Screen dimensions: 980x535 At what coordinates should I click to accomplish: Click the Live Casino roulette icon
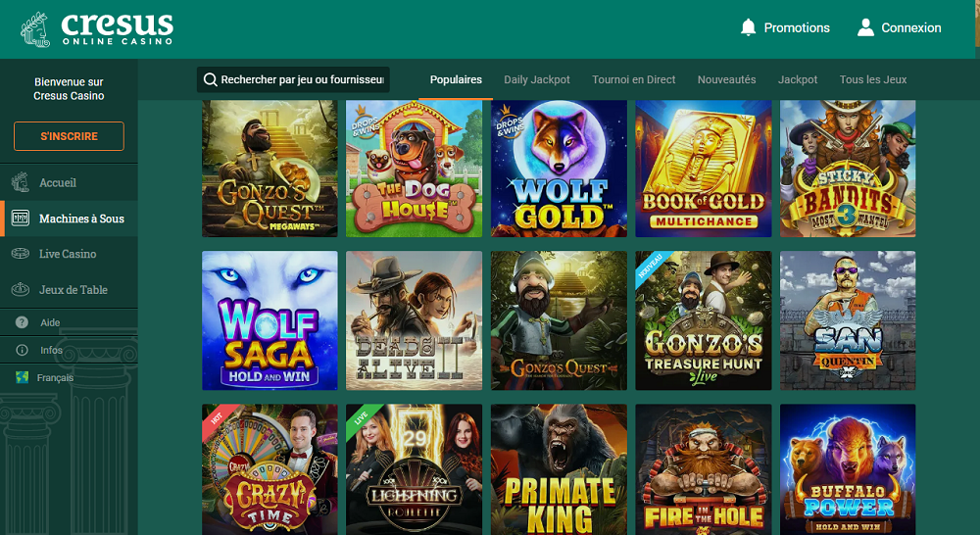[x=20, y=254]
